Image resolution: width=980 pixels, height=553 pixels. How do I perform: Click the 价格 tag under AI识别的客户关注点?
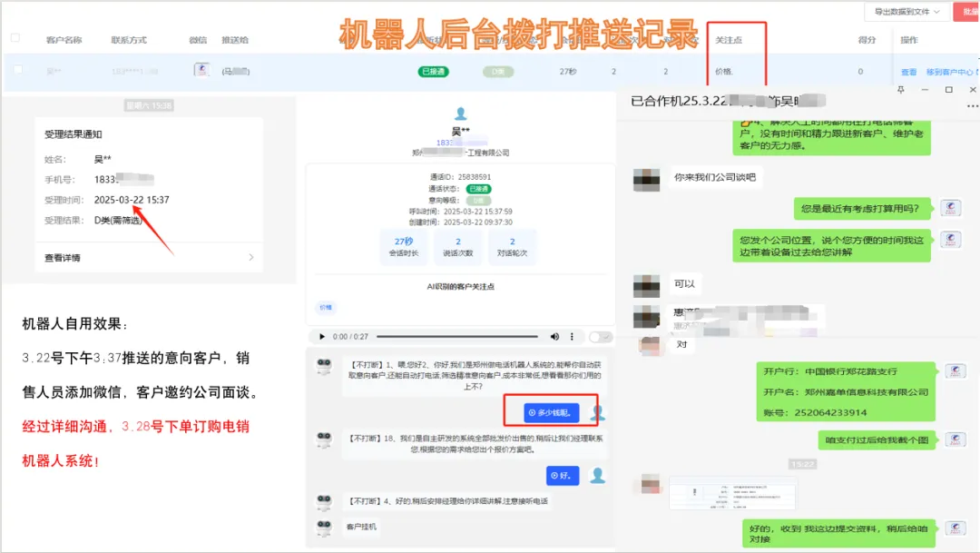pyautogui.click(x=326, y=307)
